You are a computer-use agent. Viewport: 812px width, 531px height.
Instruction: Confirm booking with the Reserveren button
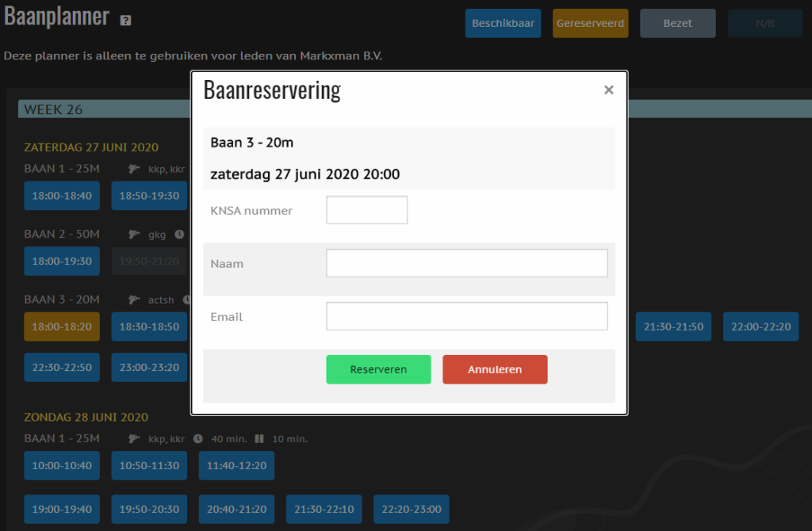click(378, 369)
